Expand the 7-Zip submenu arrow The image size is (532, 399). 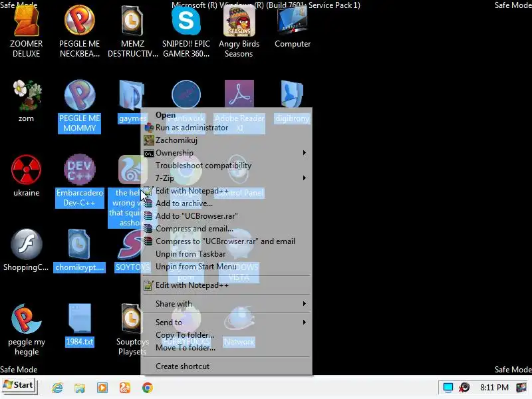tap(305, 178)
